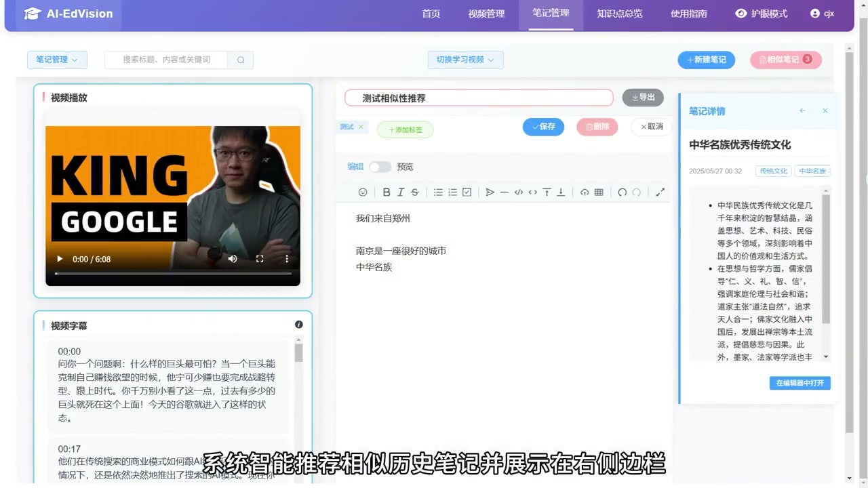Click the 新建笔记 button

click(x=706, y=60)
